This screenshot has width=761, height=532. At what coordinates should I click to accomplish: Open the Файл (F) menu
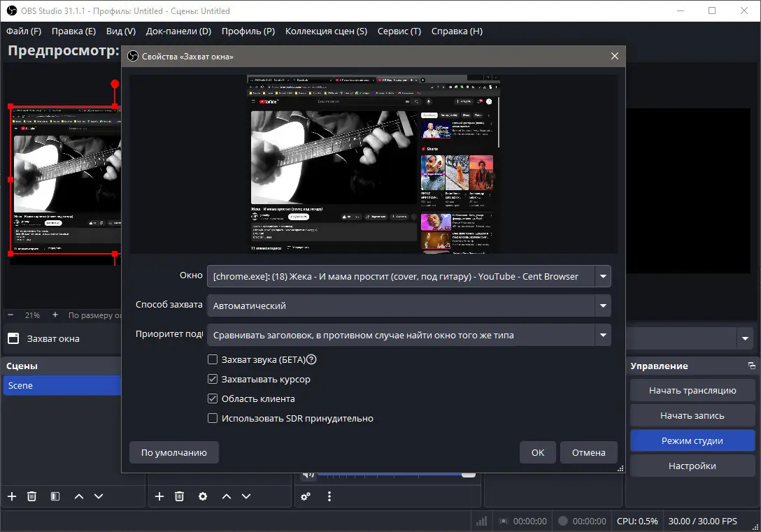pyautogui.click(x=23, y=31)
